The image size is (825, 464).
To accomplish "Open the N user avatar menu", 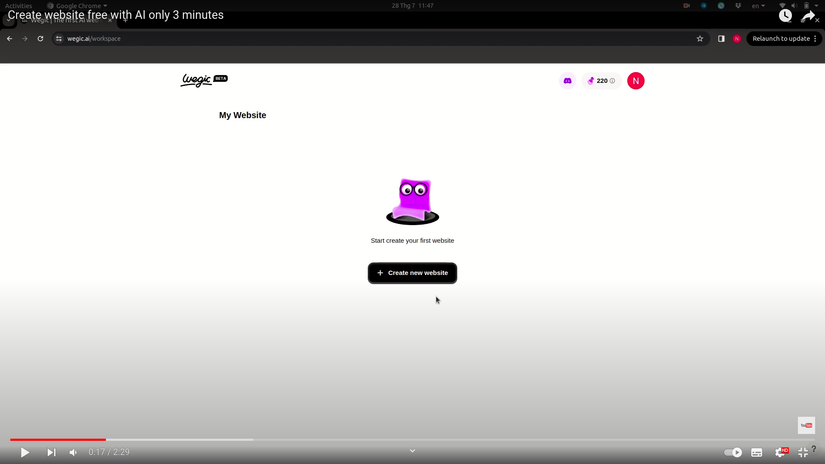I will click(636, 81).
